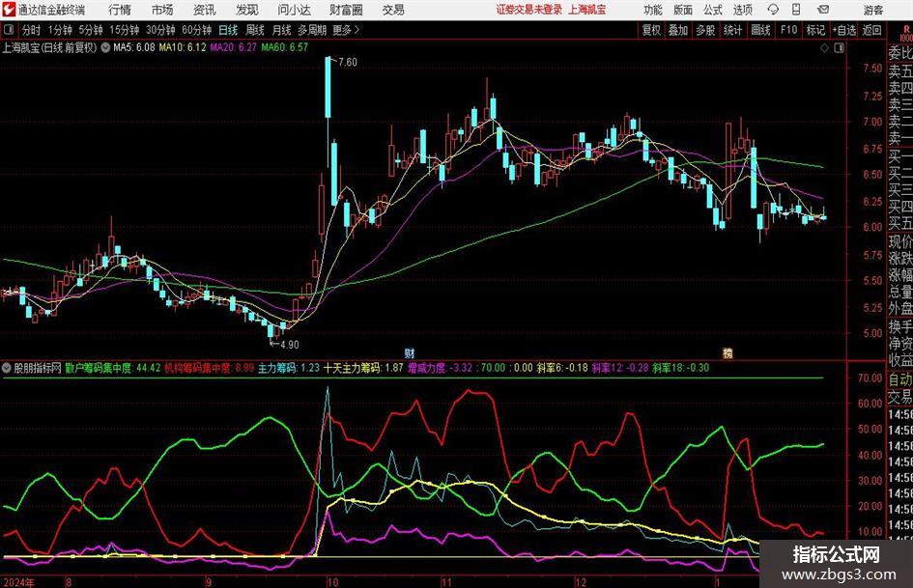The image size is (913, 588).
Task: Click the 7.60 high price annotation
Action: pos(348,63)
